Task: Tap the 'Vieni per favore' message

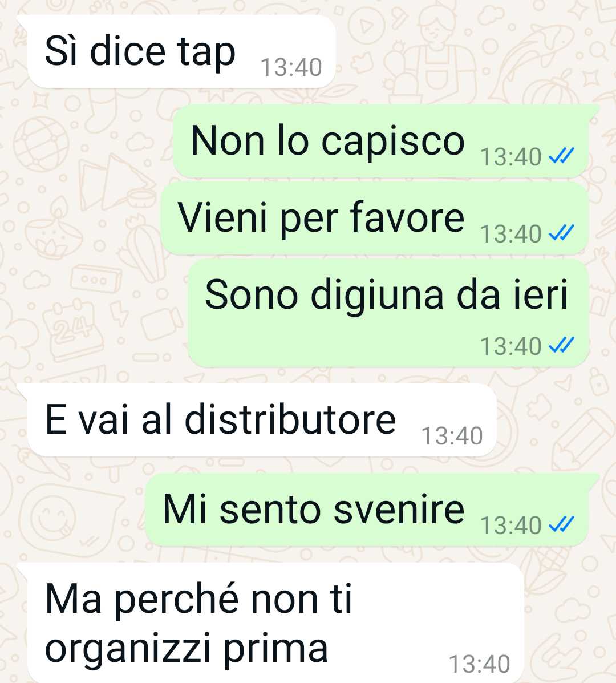Action: pos(375,218)
